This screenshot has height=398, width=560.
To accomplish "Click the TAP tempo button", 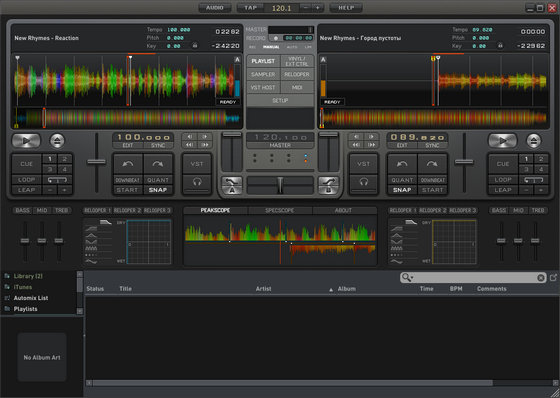I will (251, 8).
